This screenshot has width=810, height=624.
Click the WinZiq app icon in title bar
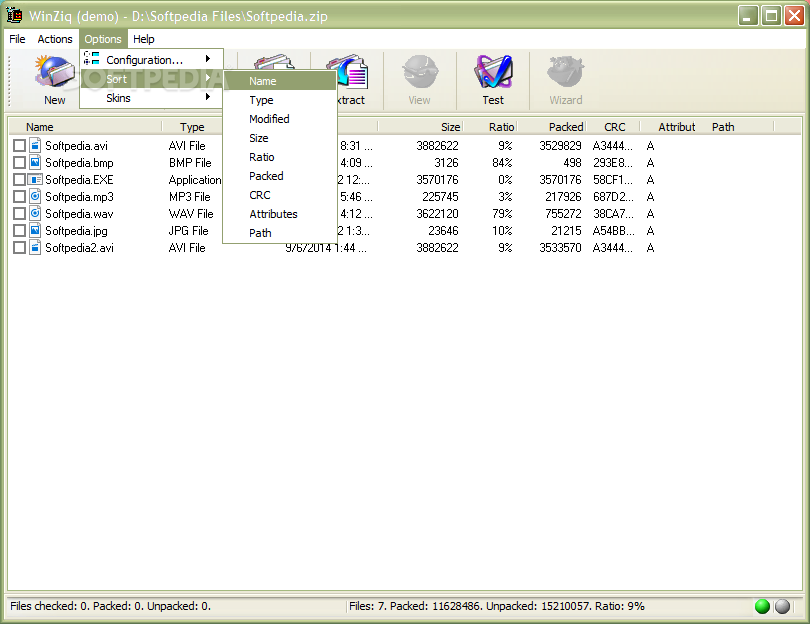pos(14,15)
